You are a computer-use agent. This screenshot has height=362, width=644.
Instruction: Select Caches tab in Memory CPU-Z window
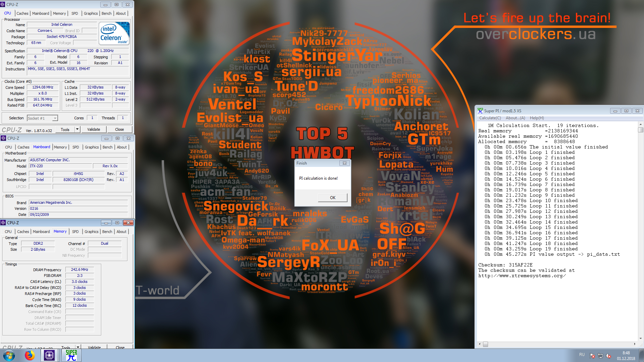click(23, 232)
